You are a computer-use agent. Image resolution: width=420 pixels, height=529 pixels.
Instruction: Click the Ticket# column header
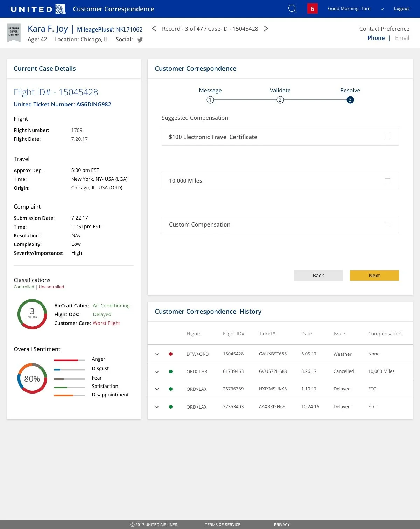[267, 334]
